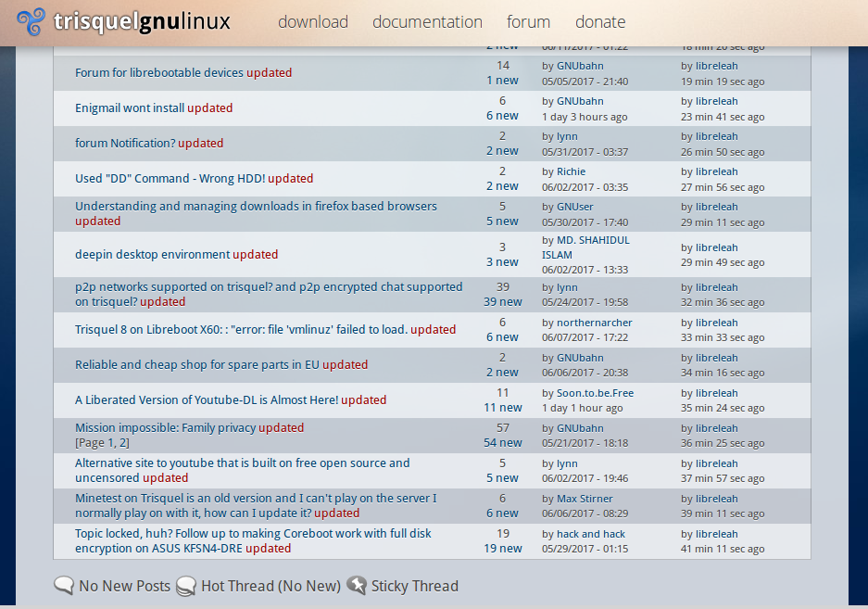The width and height of the screenshot is (868, 609).
Task: Open author Max Stirner profile
Action: tap(585, 499)
